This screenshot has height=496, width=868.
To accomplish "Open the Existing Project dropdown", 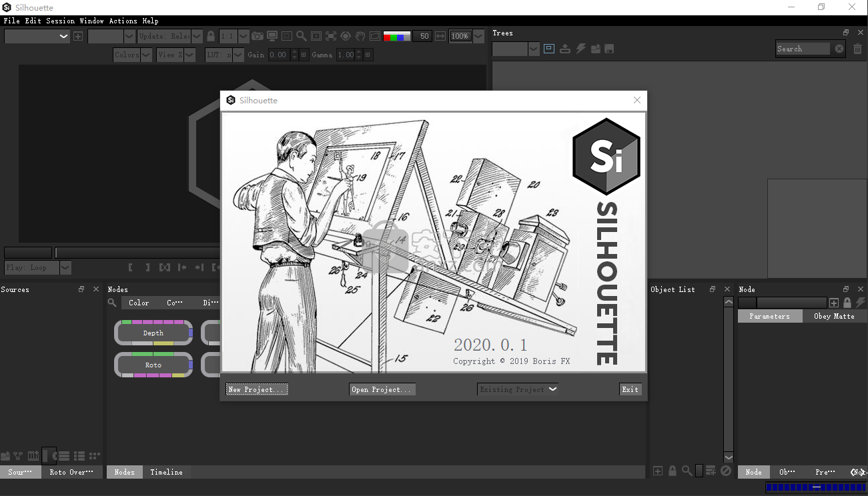I will (x=518, y=389).
